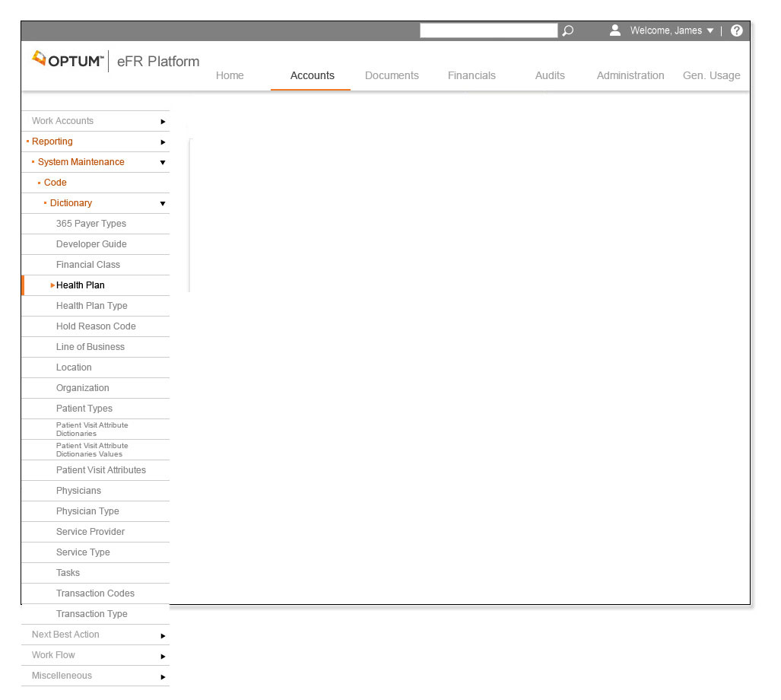The image size is (781, 700).
Task: Open the help question mark icon
Action: coord(736,31)
